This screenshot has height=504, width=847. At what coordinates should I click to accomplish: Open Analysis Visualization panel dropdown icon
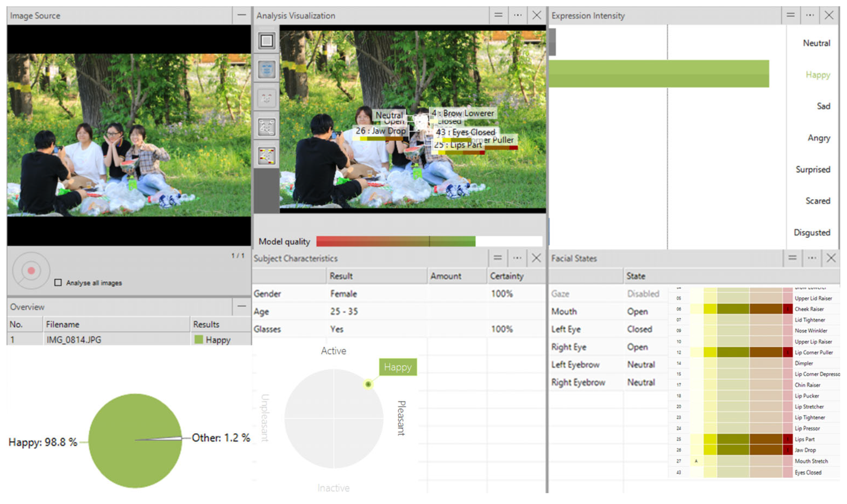click(498, 15)
